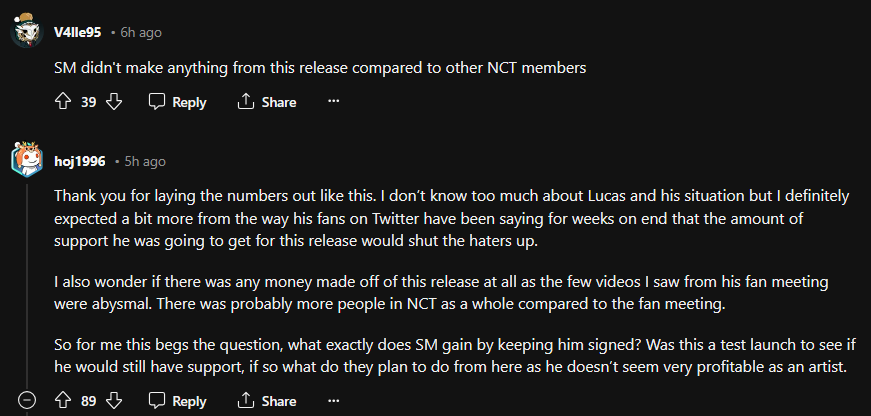Open more options on hoj1996's comment
This screenshot has height=416, width=871.
334,401
